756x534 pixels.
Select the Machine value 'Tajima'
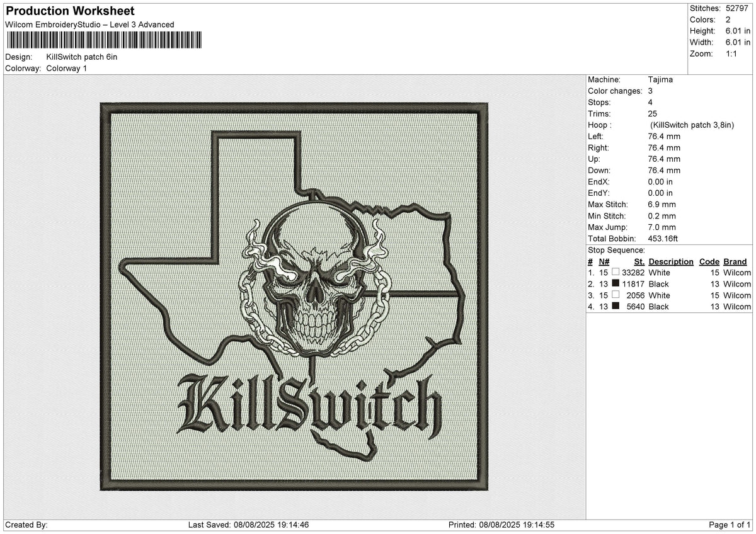point(660,79)
